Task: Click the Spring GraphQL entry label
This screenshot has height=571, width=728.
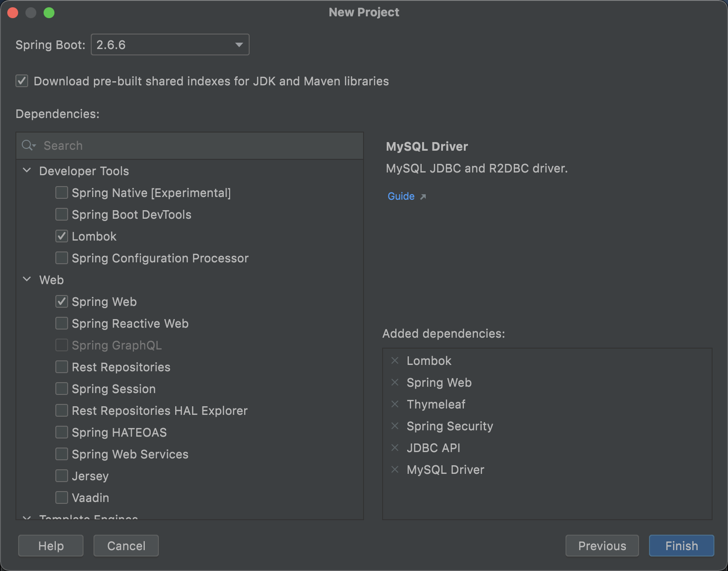Action: click(117, 345)
